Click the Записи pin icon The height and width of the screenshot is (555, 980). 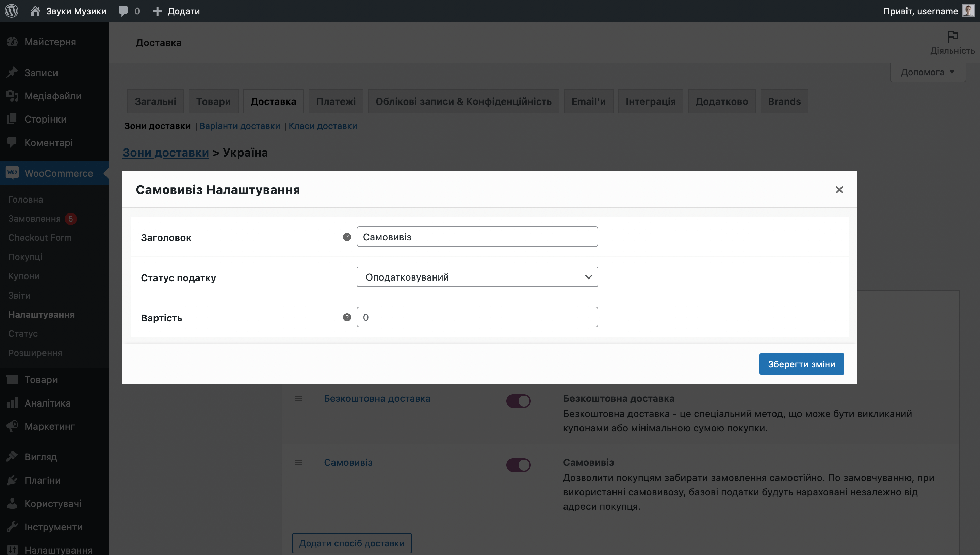pos(12,73)
